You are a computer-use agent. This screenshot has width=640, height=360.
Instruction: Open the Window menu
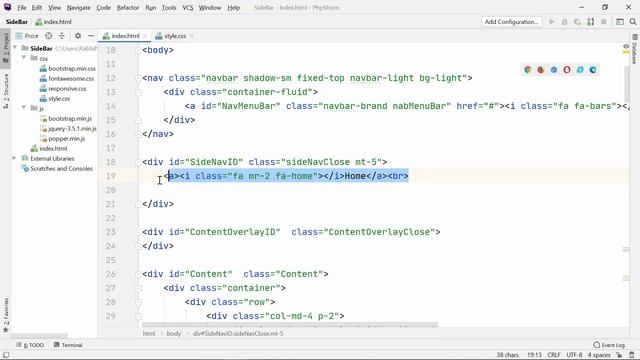[x=210, y=7]
